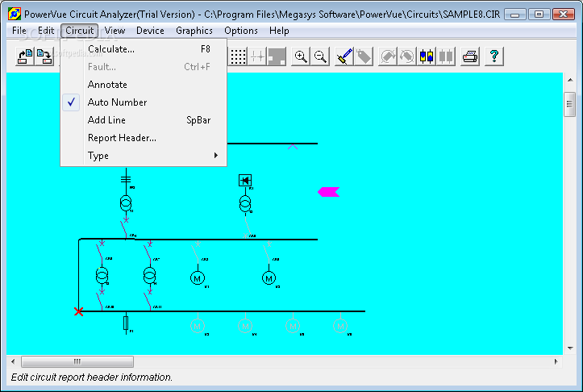583x392 pixels.
Task: Choose Annotate from the Circuit menu
Action: click(x=144, y=85)
